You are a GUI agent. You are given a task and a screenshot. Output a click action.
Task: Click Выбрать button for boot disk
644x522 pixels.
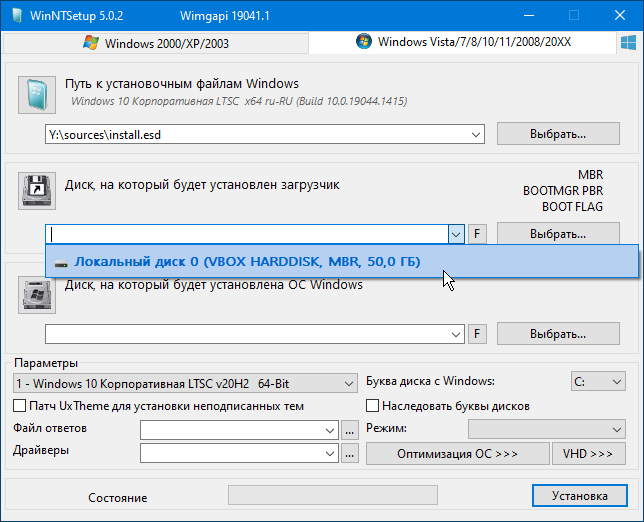tap(558, 234)
